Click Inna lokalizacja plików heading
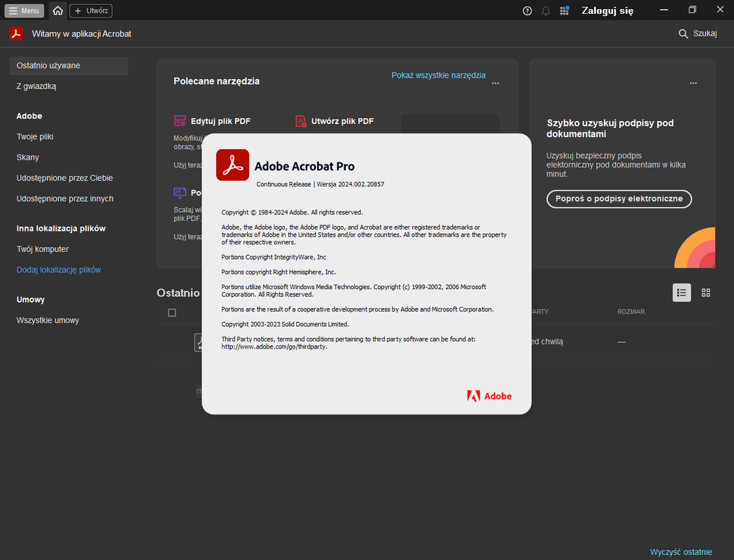This screenshot has height=560, width=734. click(61, 228)
